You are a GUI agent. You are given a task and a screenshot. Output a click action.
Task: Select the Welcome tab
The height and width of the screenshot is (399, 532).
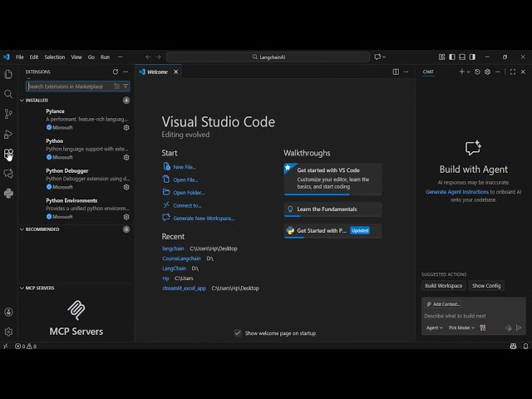(157, 72)
